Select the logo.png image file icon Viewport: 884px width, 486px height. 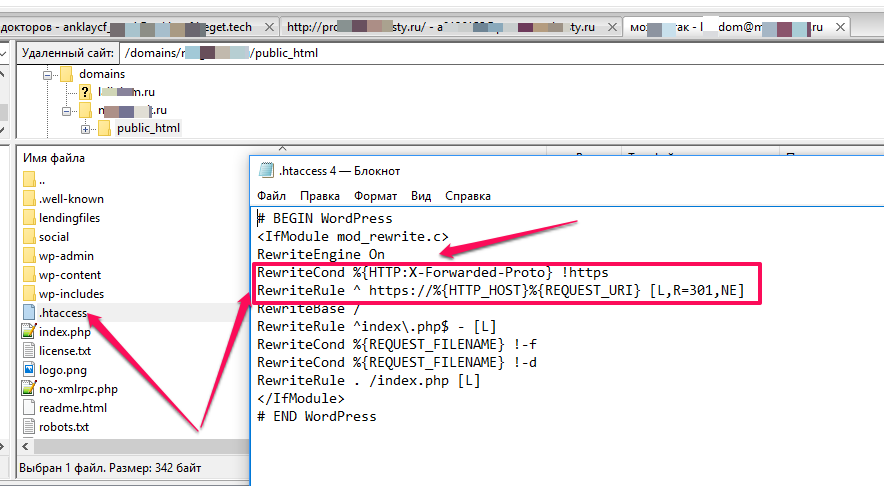[x=28, y=370]
